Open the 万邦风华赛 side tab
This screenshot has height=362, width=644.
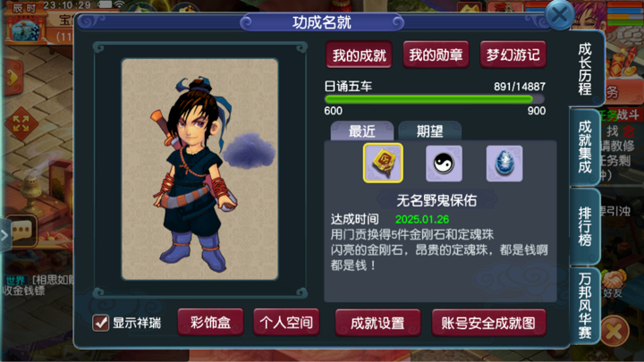tap(584, 306)
